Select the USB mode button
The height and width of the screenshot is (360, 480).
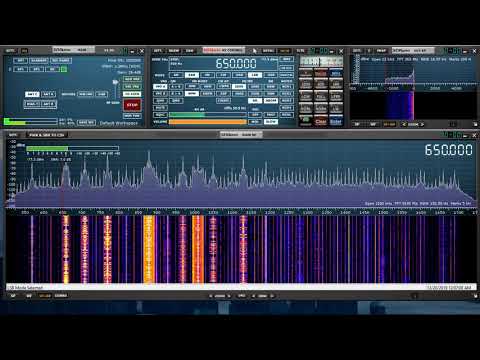tap(271, 75)
